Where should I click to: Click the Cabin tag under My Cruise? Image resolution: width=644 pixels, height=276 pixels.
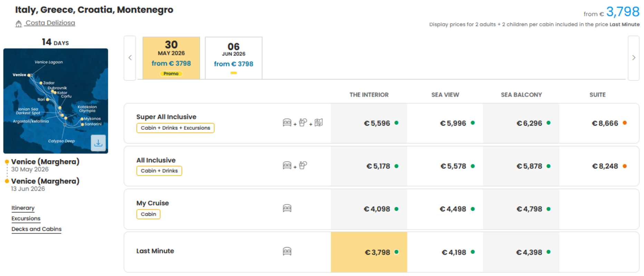pos(148,214)
